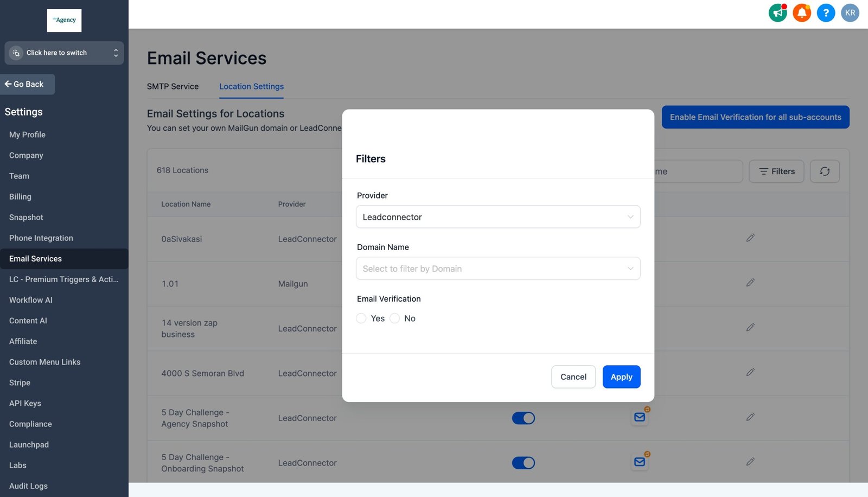Viewport: 868px width, 497px height.
Task: Click Enable Email Verification for all sub-accounts
Action: click(x=755, y=117)
